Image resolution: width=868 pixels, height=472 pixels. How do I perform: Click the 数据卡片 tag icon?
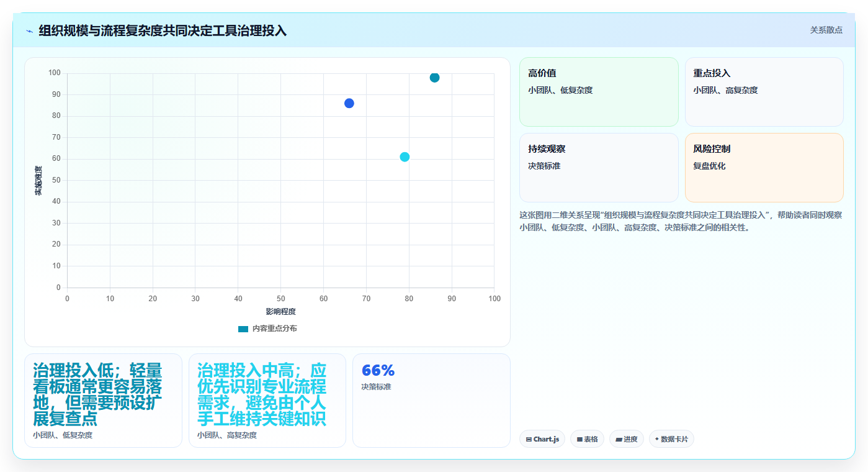[657, 439]
